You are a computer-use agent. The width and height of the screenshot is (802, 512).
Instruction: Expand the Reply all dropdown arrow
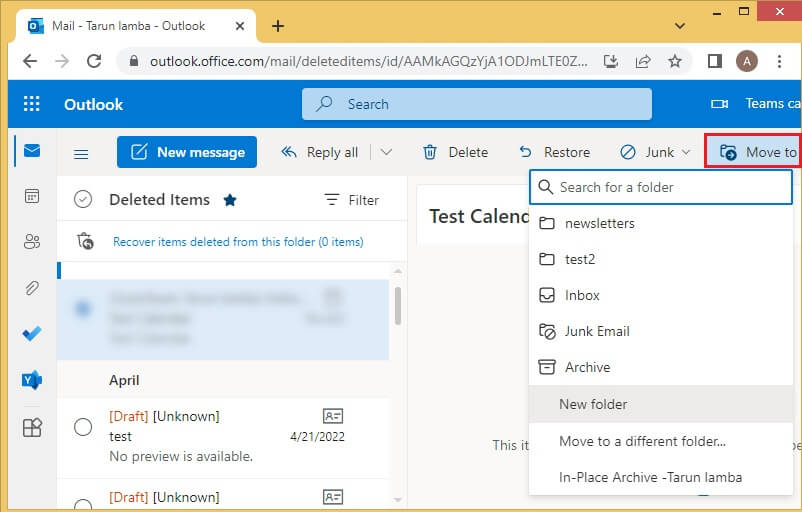[386, 152]
